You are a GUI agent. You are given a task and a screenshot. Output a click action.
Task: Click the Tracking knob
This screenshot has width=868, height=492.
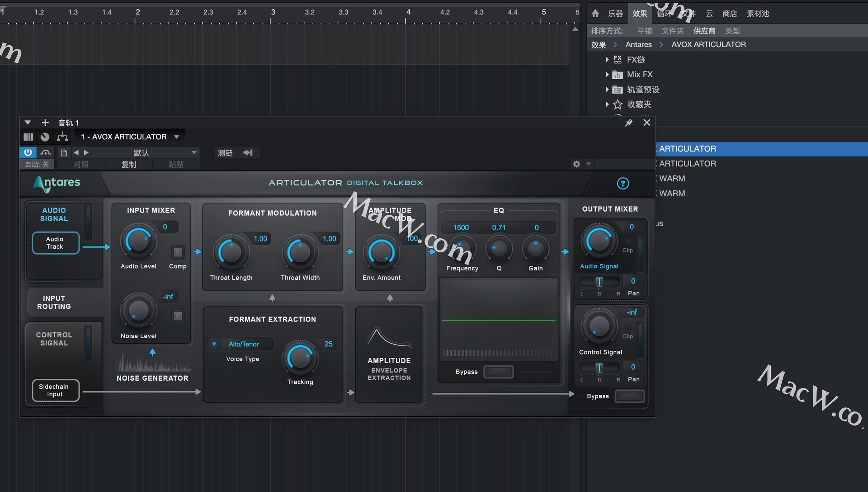pos(300,358)
